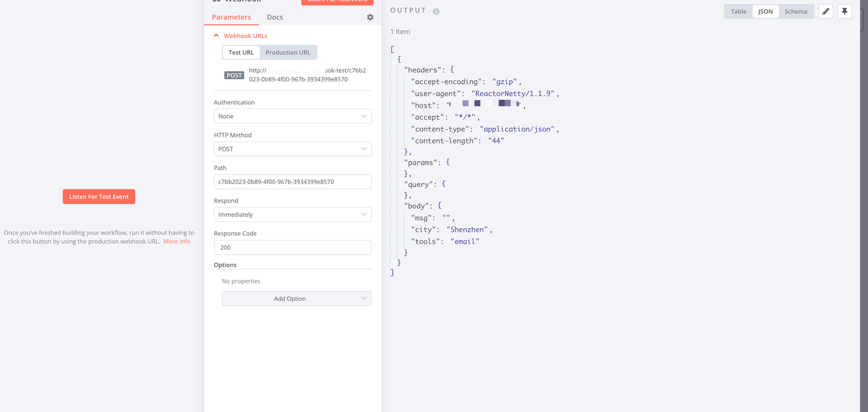Viewport: 868px width, 412px height.
Task: Open the More info link
Action: [x=177, y=241]
